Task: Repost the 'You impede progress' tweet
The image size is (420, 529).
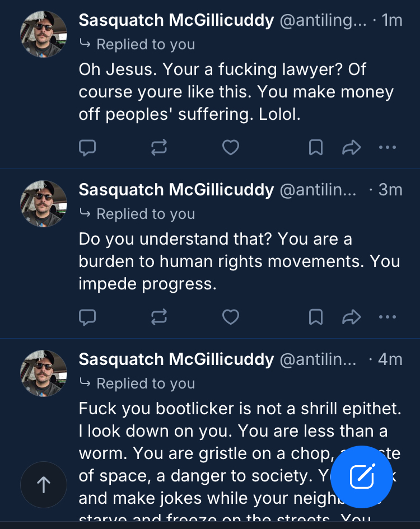Action: coord(159,317)
